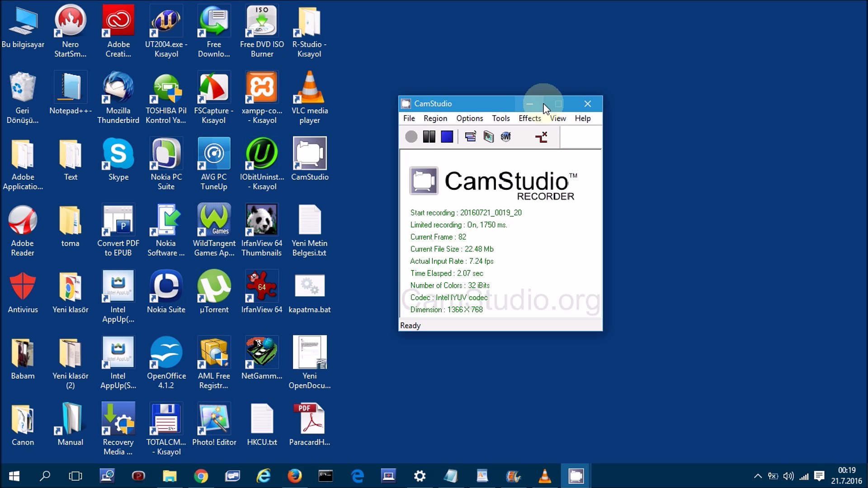Click the Google Chrome taskbar icon
Viewport: 868px width, 488px height.
pos(201,476)
